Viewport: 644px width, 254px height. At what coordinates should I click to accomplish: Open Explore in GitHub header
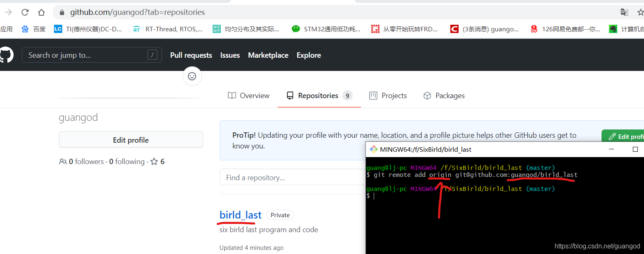tap(309, 55)
